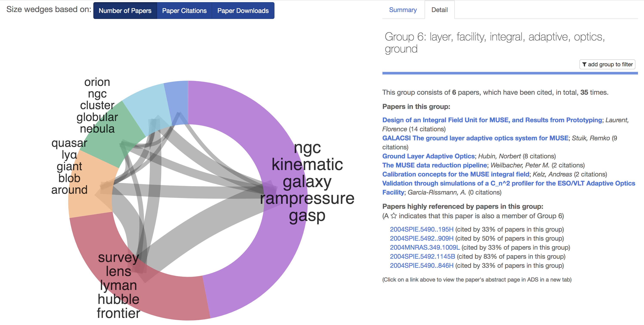The width and height of the screenshot is (644, 325).
Task: Size wedges by Paper Citations
Action: (184, 11)
